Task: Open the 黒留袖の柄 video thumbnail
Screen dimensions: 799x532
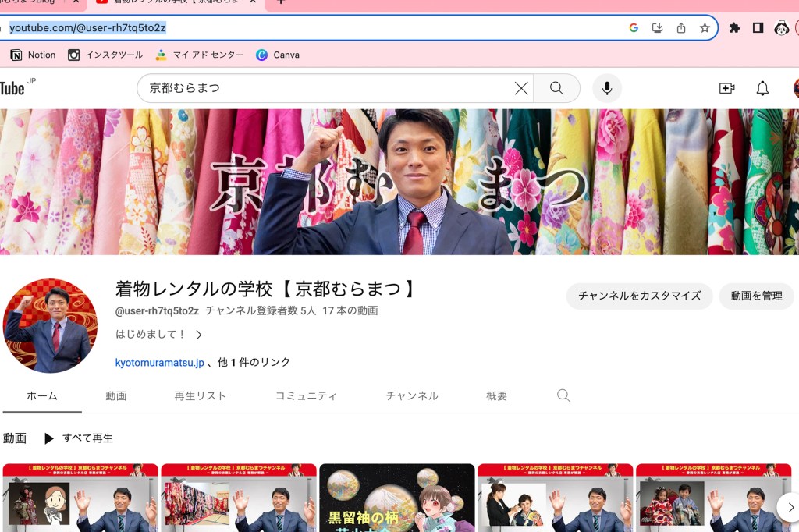Action: point(396,499)
